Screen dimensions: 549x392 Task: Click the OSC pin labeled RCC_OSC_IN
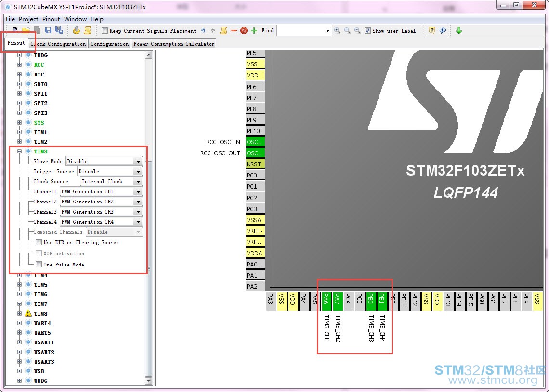(255, 142)
